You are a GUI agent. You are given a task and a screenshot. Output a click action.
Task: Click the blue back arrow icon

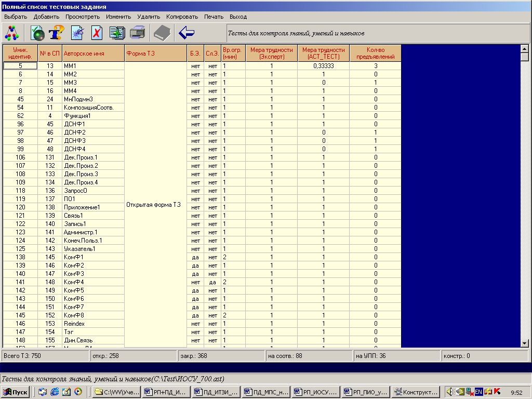coord(187,33)
